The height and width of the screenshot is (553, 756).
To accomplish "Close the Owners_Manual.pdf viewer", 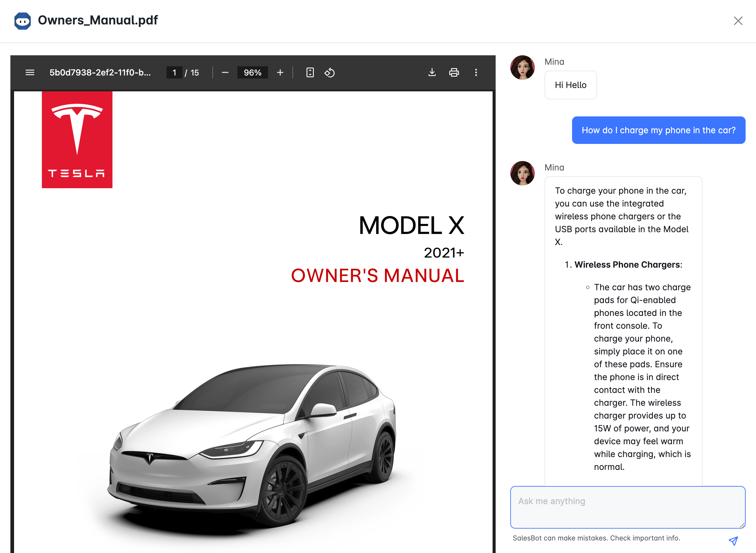I will click(738, 21).
